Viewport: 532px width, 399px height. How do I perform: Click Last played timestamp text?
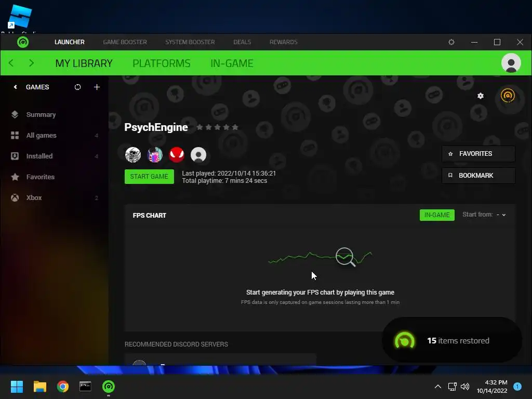[x=229, y=174]
